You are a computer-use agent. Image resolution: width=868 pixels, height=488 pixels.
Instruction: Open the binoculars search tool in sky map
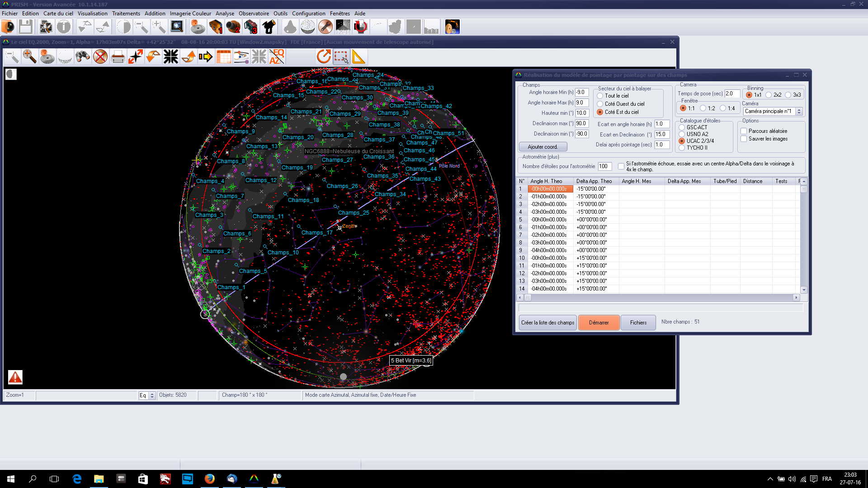coord(83,57)
